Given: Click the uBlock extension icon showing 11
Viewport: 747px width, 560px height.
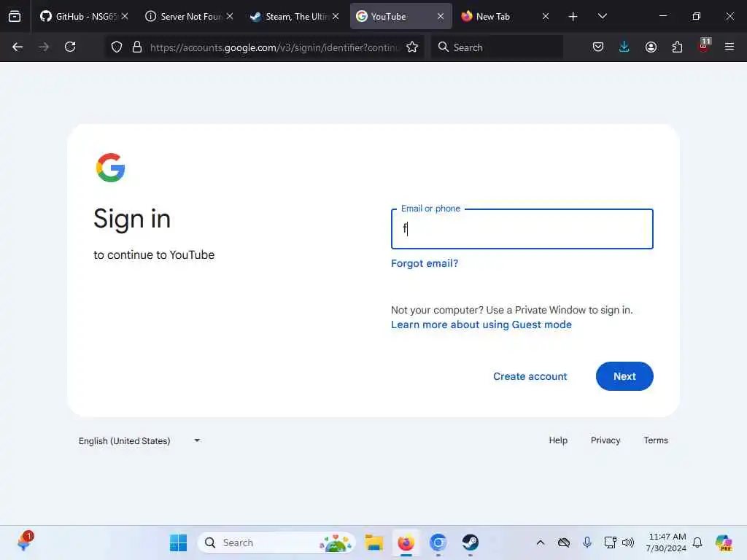Looking at the screenshot, I should coord(704,46).
